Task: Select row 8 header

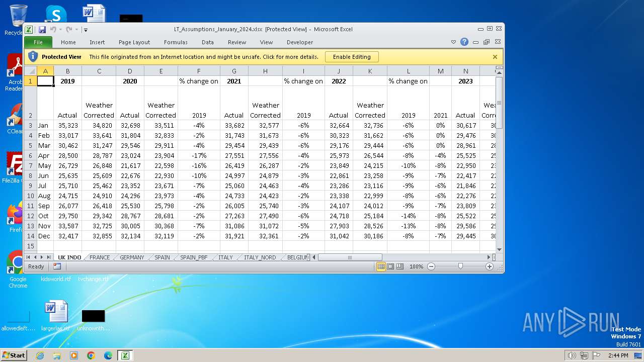Action: point(30,175)
